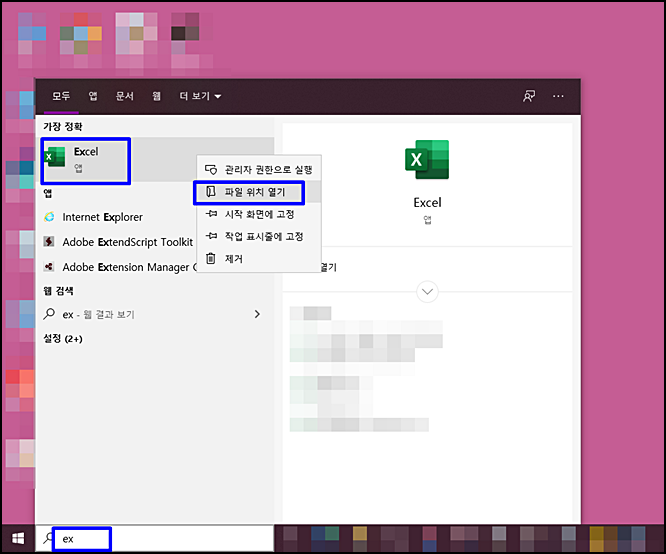The image size is (666, 554).
Task: Open ex web results entry
Action: [157, 314]
